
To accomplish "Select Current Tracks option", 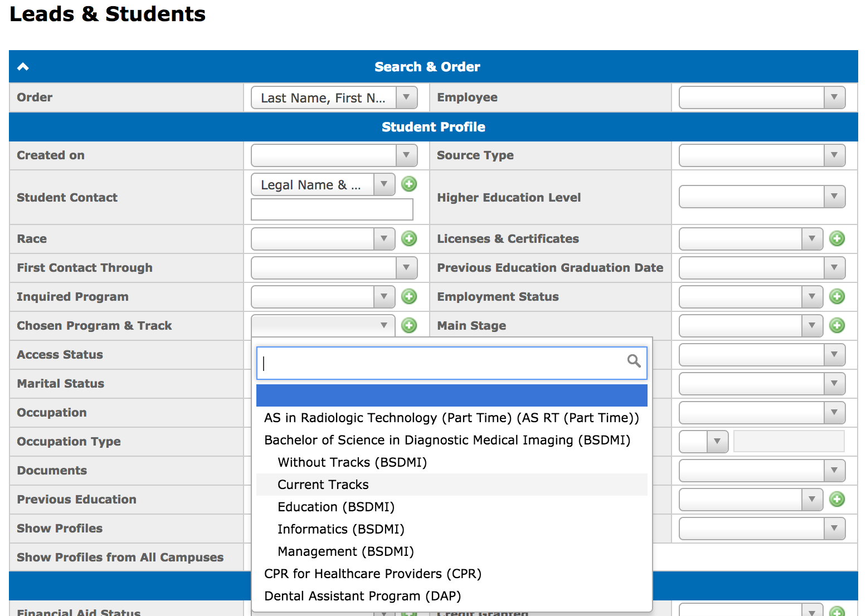I will pos(451,485).
